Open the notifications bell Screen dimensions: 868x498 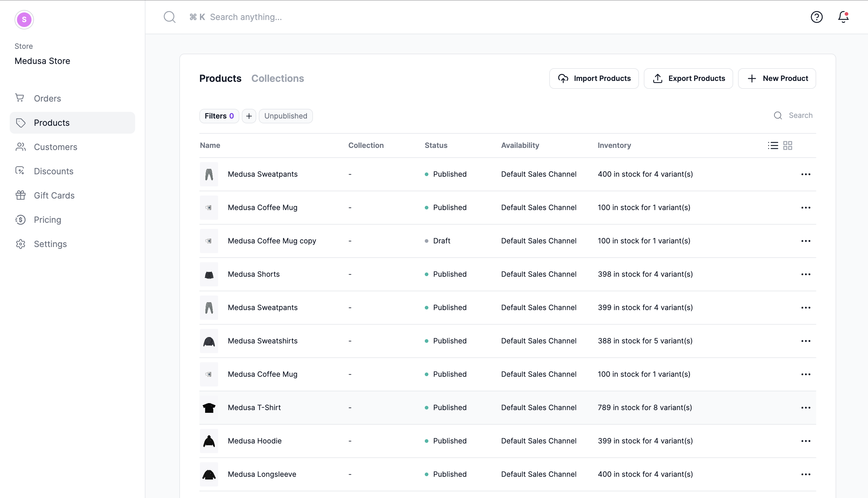[843, 17]
